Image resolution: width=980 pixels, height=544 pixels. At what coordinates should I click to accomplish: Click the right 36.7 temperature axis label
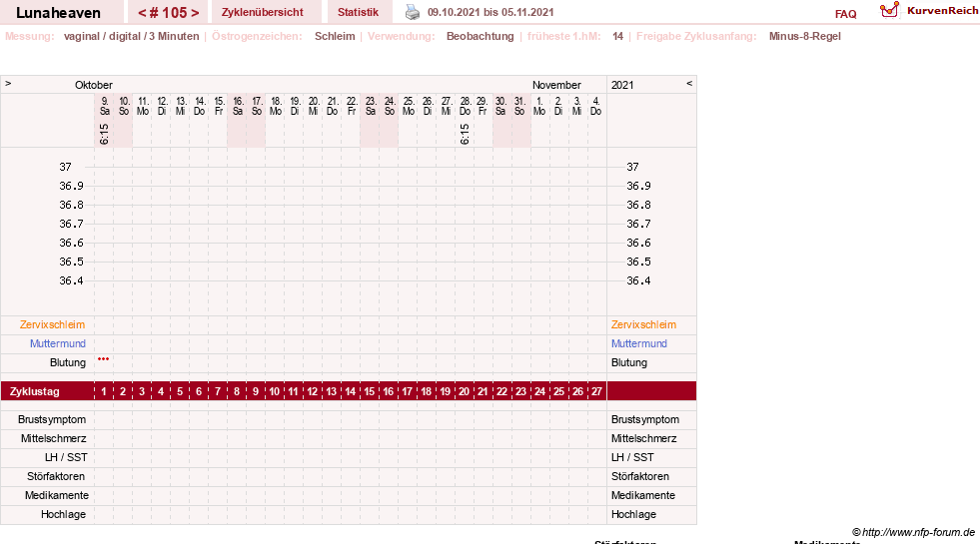(x=638, y=224)
